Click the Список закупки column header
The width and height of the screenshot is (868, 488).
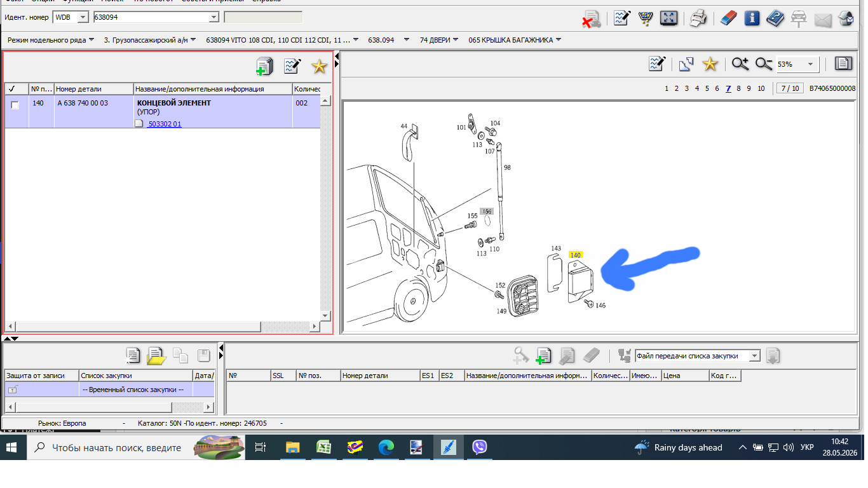(136, 376)
